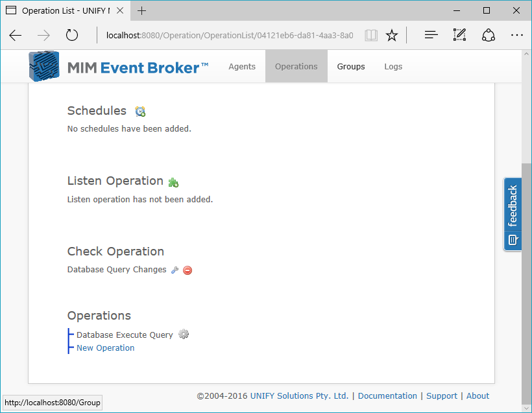Refresh the current page
Screen dimensions: 532x413
(x=72, y=35)
